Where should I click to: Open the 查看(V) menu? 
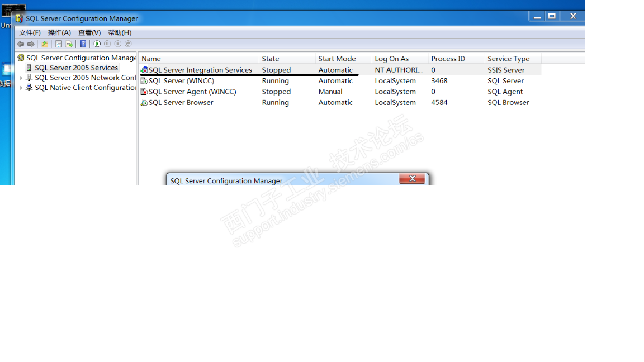(x=89, y=32)
